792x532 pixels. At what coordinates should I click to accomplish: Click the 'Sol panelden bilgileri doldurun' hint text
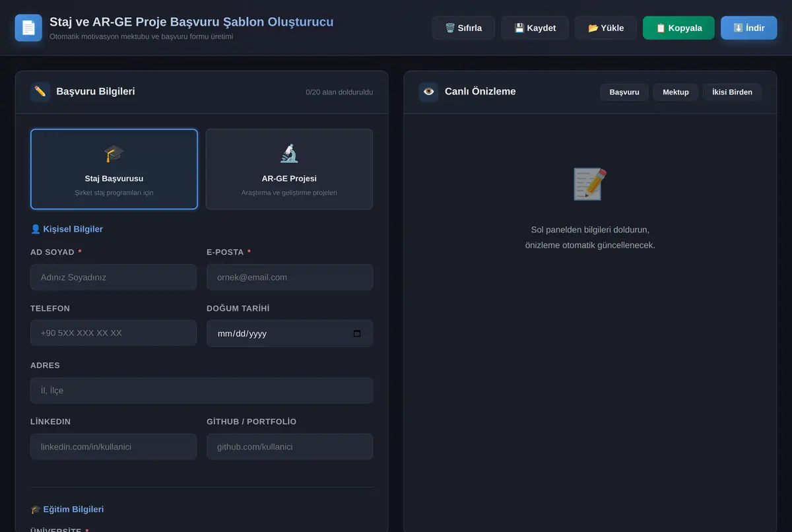590,230
